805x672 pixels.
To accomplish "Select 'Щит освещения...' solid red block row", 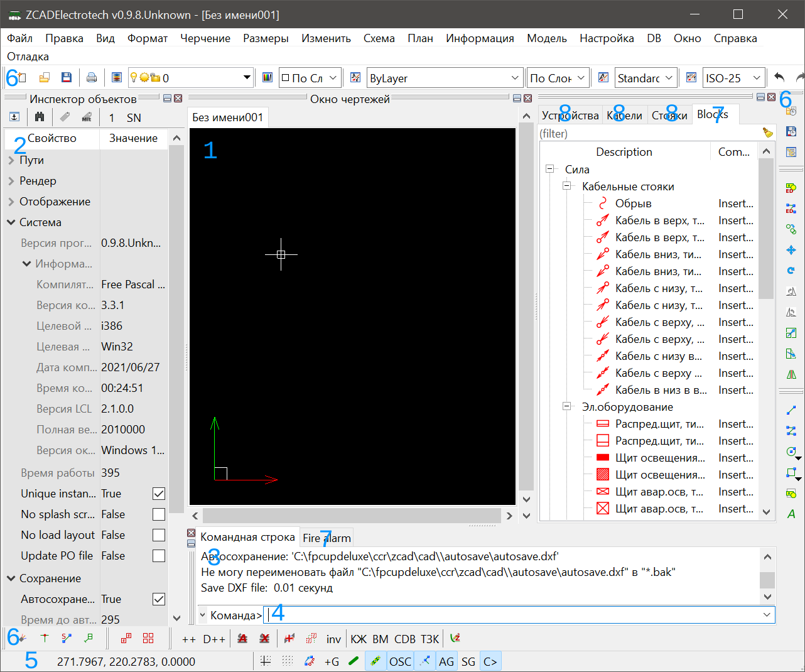I will click(x=660, y=458).
